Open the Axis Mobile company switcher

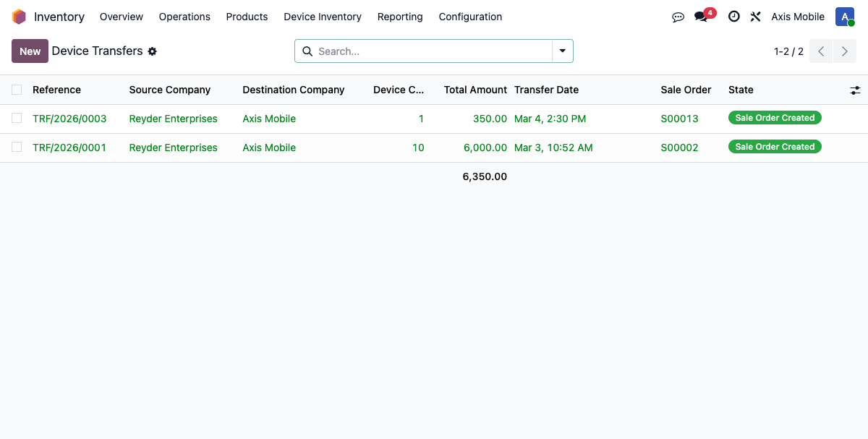point(797,17)
